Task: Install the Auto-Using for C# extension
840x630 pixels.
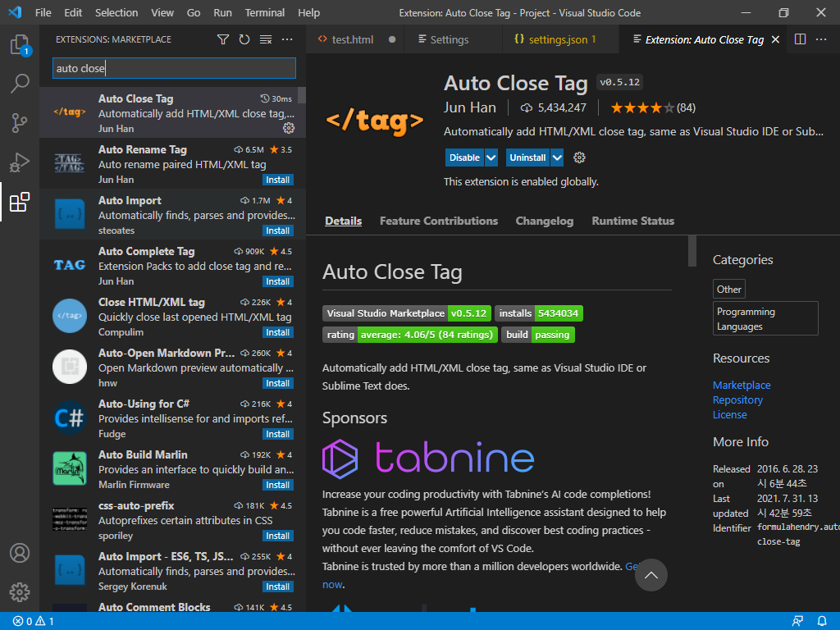Action: pyautogui.click(x=278, y=435)
